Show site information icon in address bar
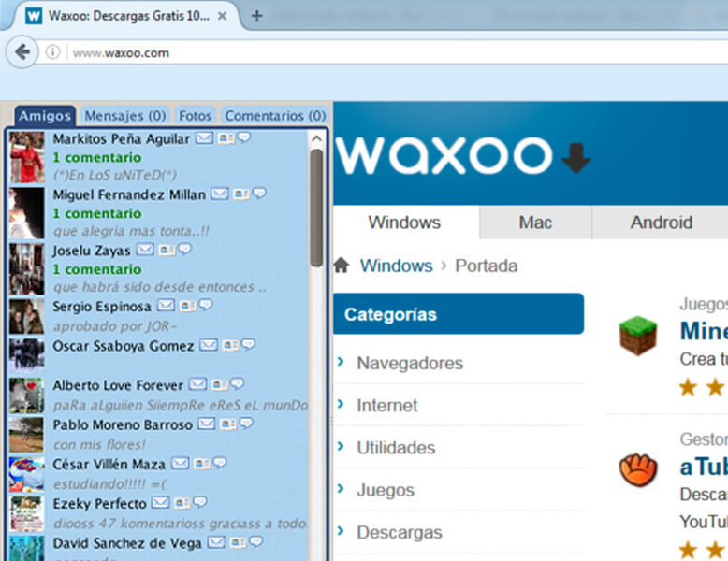This screenshot has width=728, height=561. pos(53,52)
